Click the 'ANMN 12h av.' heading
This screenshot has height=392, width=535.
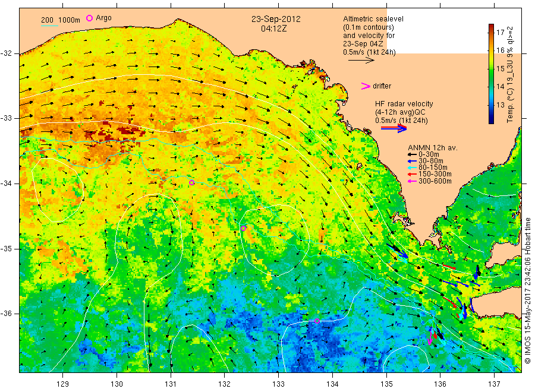click(x=433, y=148)
